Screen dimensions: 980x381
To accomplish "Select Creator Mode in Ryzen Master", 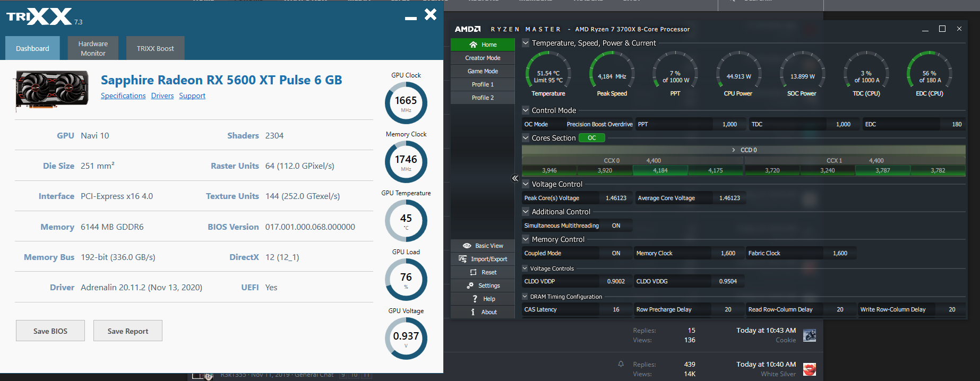I will tap(483, 58).
